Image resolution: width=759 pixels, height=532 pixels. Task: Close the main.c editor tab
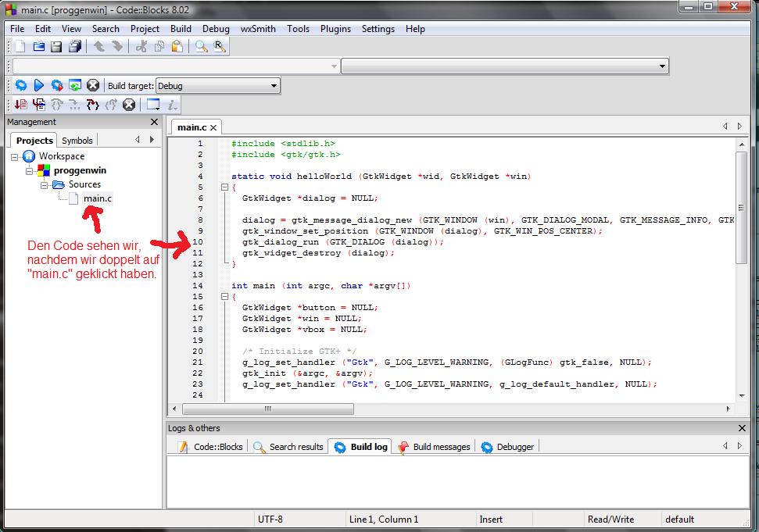pyautogui.click(x=213, y=127)
